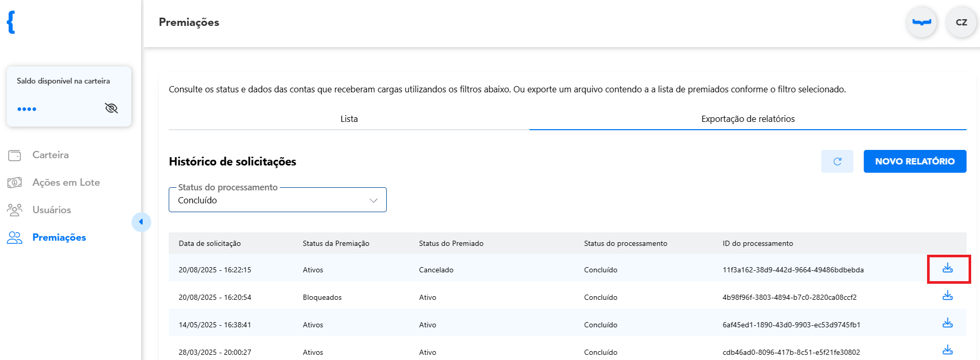Click date 28/03/2025 - 20:00:27
This screenshot has width=980, height=360.
215,352
